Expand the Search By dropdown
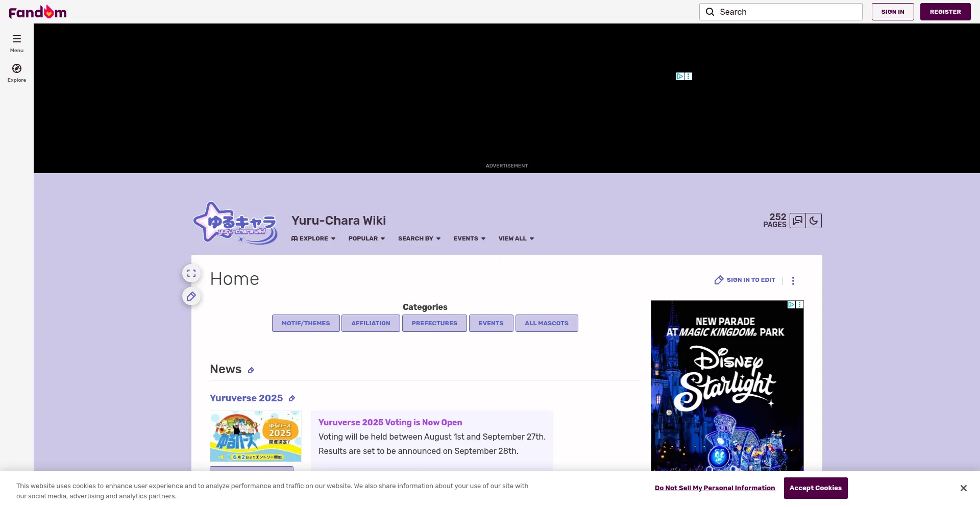980x507 pixels. point(419,238)
